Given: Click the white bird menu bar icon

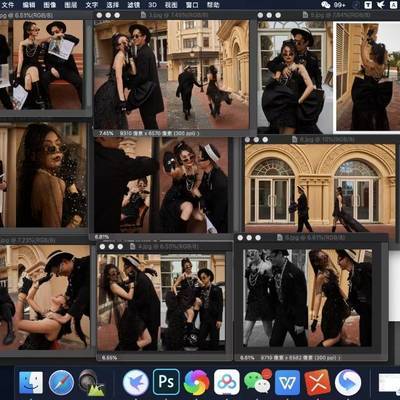Looking at the screenshot, I should tap(380, 5).
